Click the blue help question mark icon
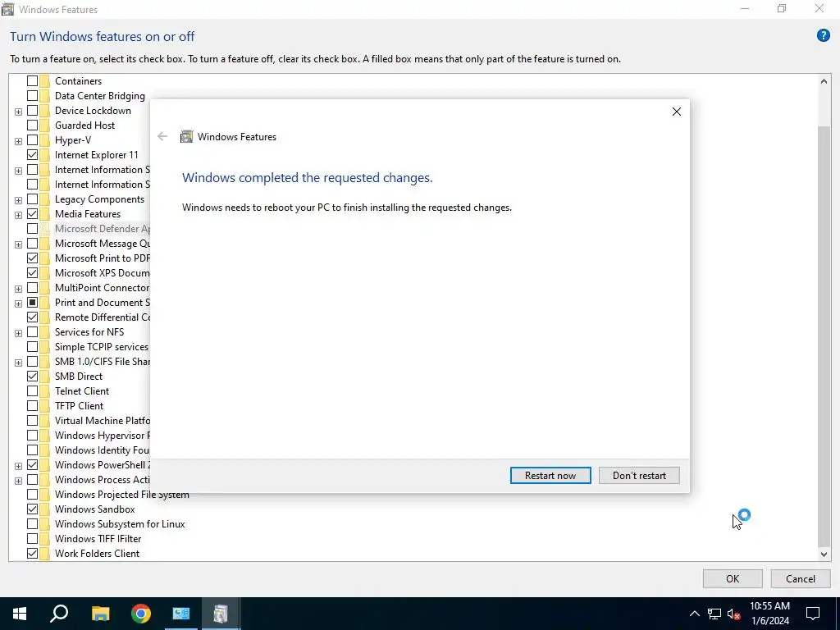The image size is (840, 630). 823,35
